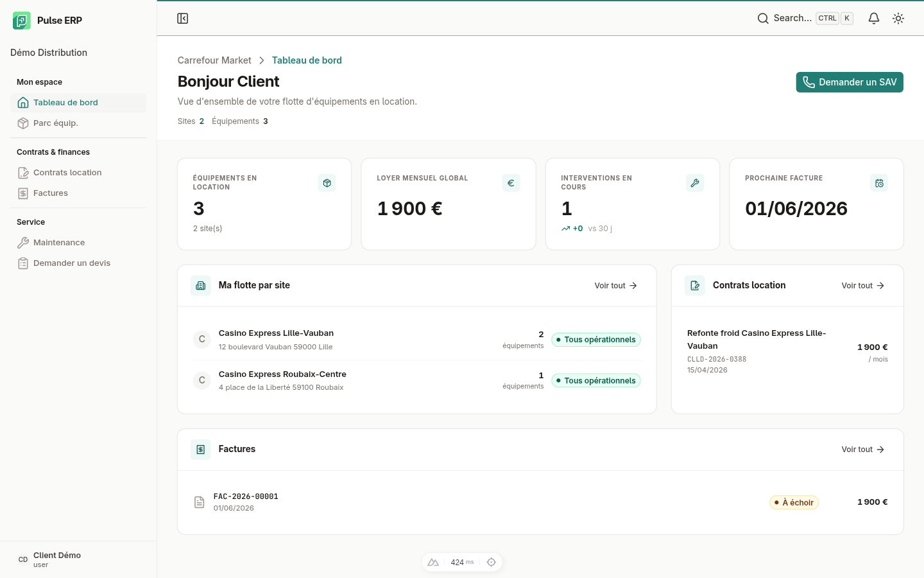Viewport: 924px width, 578px height.
Task: Click the arrow next to Voir tout in Factures
Action: click(880, 450)
